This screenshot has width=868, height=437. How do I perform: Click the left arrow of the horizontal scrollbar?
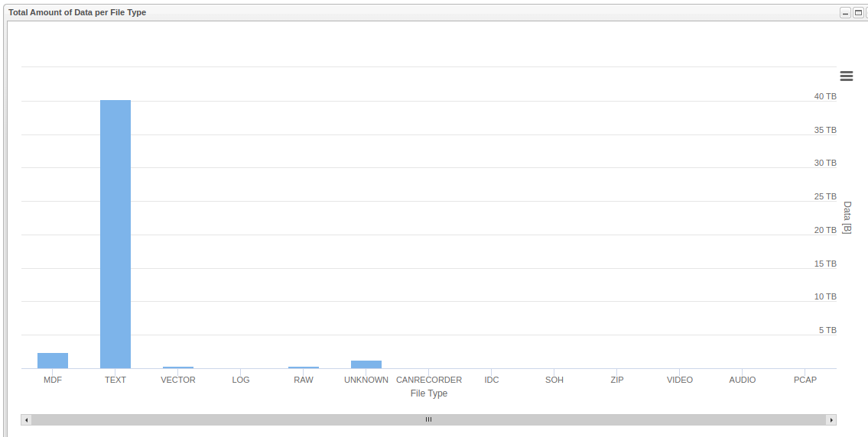click(x=26, y=419)
